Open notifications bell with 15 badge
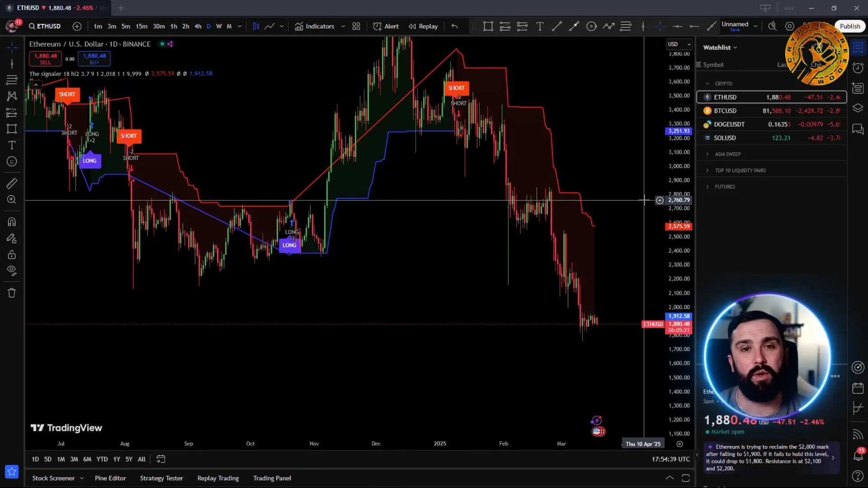Viewport: 868px width, 488px height. (x=858, y=455)
